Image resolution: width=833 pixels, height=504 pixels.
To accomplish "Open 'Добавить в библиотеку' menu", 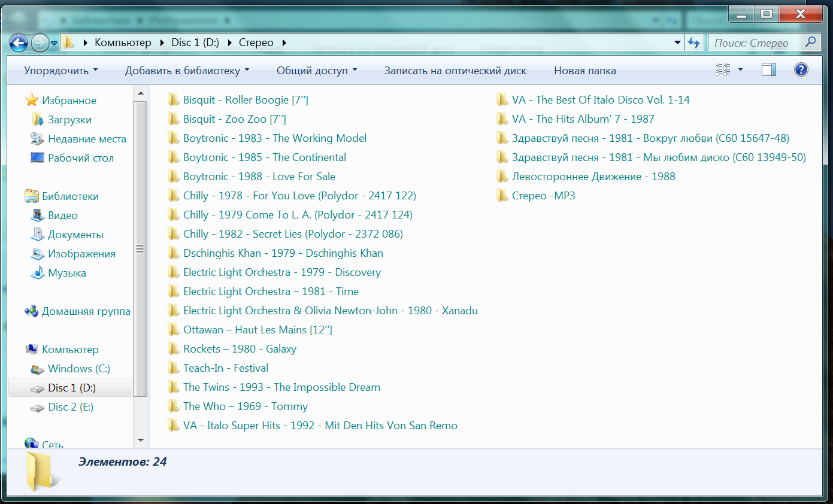I will (187, 71).
